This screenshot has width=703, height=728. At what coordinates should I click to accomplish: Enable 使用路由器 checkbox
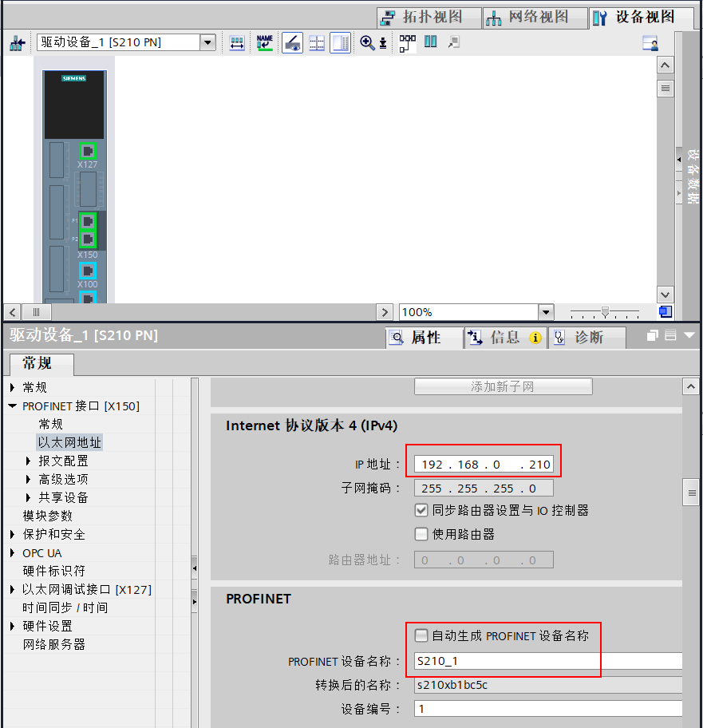click(x=421, y=535)
